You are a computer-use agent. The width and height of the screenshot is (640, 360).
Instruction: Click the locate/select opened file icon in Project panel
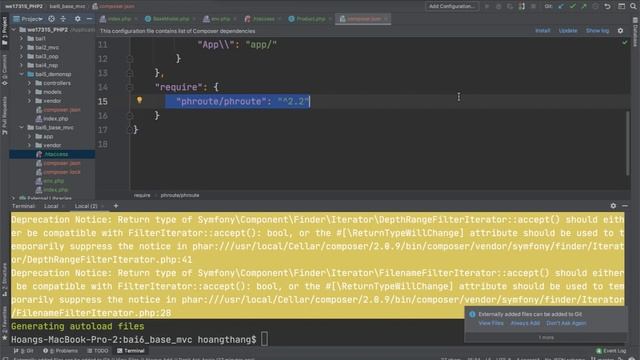(x=51, y=19)
